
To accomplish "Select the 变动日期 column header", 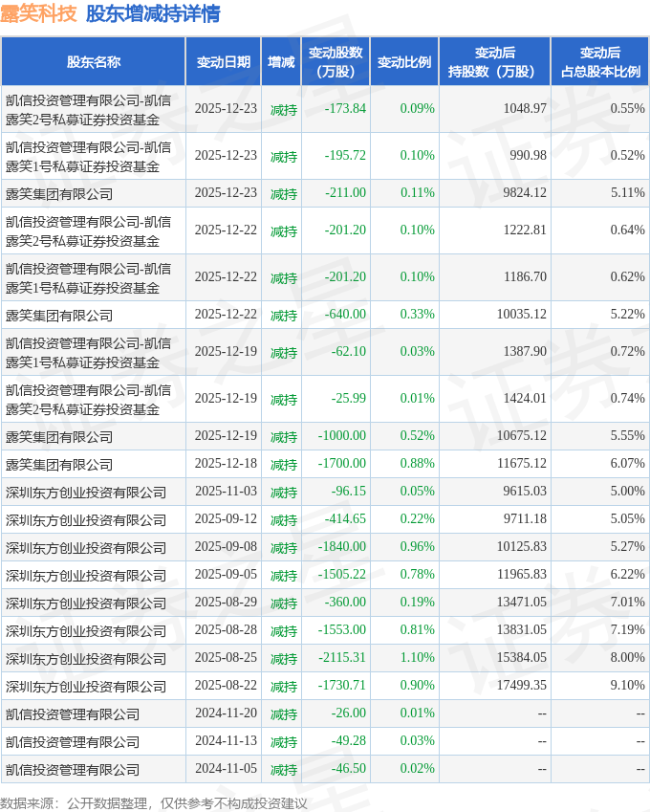I will [223, 61].
